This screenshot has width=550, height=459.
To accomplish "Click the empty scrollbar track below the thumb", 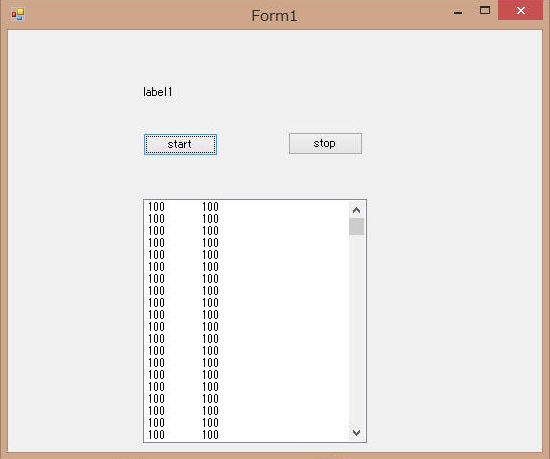I will point(356,330).
